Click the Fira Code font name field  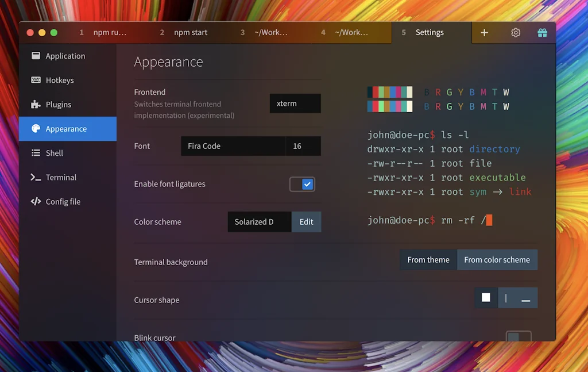coord(233,146)
